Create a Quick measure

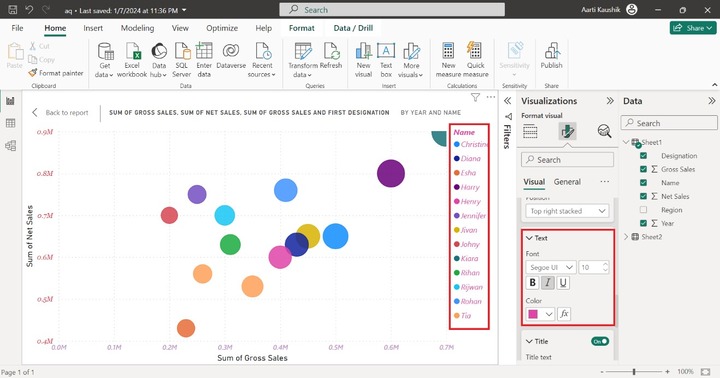475,60
